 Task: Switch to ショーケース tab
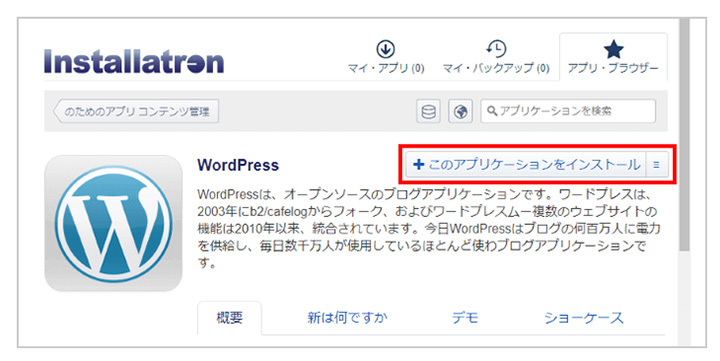coord(584,318)
